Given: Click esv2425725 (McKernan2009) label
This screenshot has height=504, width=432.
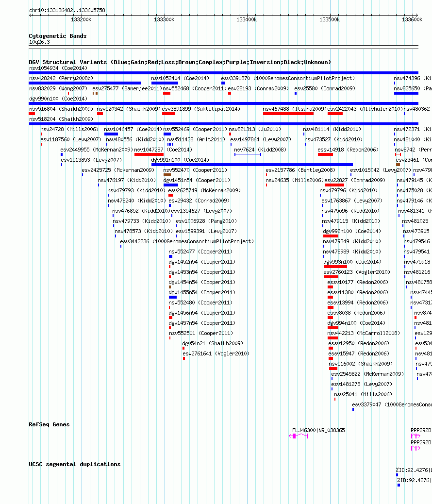Looking at the screenshot, I should click(x=118, y=170).
